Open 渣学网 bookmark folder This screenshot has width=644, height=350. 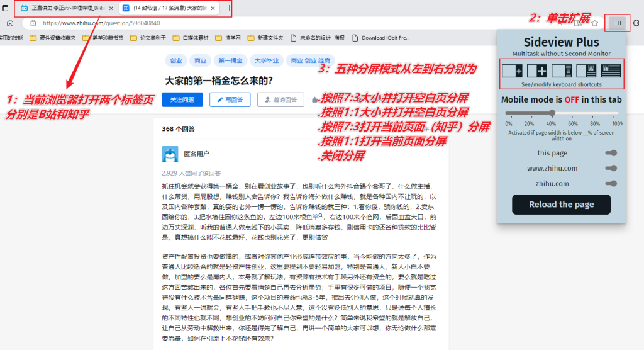228,38
